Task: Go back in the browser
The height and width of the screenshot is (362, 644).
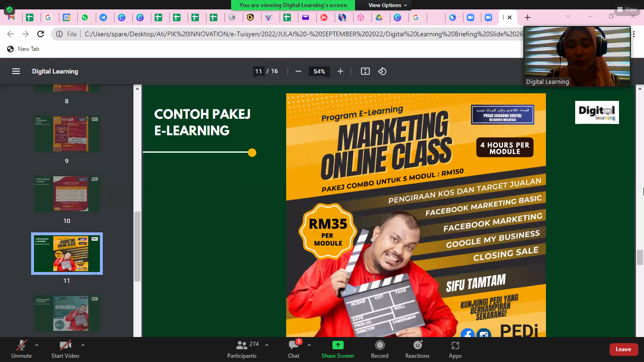Action: click(x=10, y=34)
